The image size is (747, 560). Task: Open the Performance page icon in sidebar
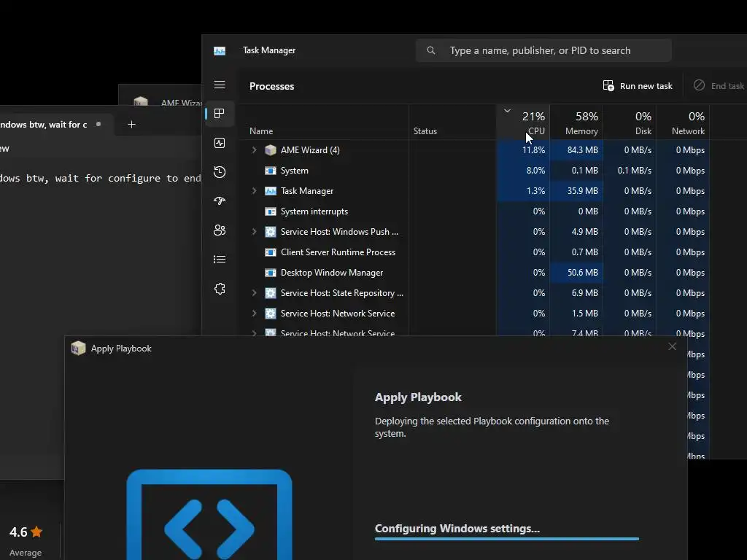pos(220,143)
